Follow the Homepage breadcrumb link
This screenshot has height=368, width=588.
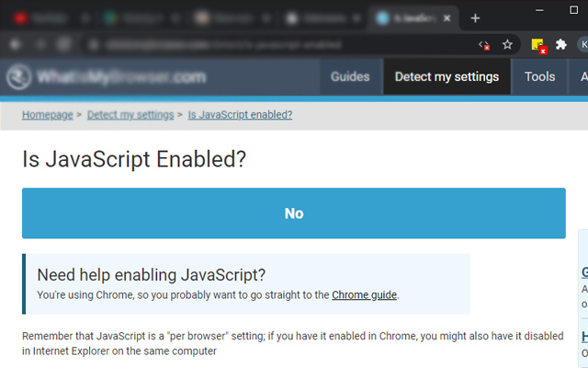(47, 115)
